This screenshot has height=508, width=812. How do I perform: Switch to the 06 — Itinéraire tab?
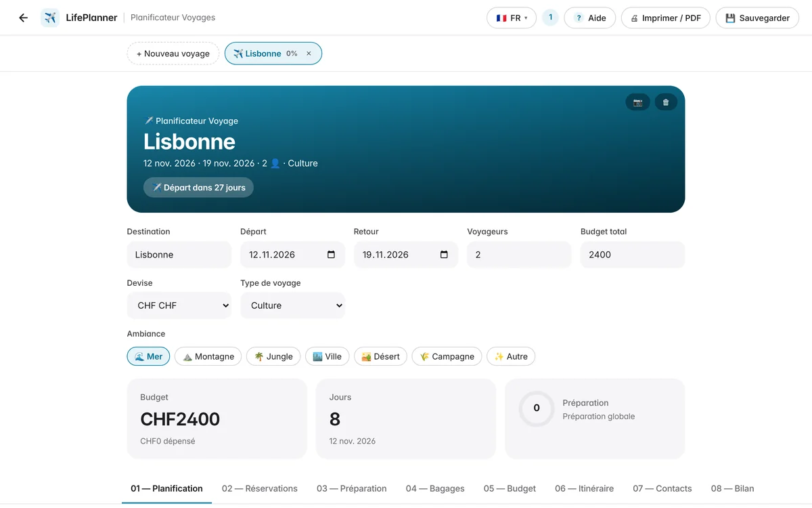pyautogui.click(x=585, y=488)
